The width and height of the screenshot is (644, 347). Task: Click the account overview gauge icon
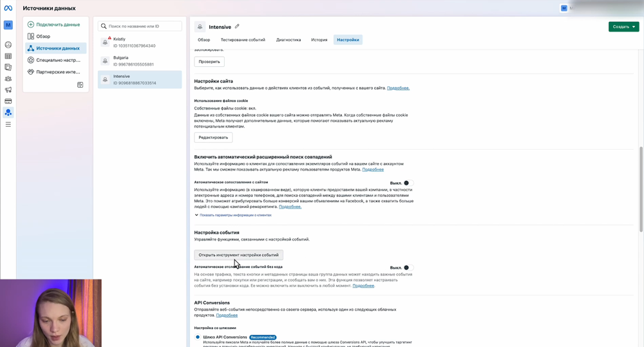pyautogui.click(x=8, y=45)
